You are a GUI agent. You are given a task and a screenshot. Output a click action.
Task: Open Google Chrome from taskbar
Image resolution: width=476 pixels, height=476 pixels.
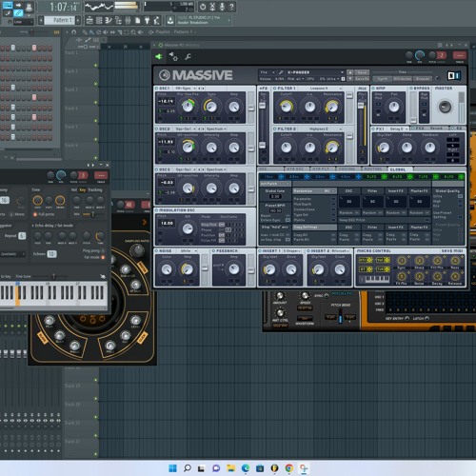[288, 468]
